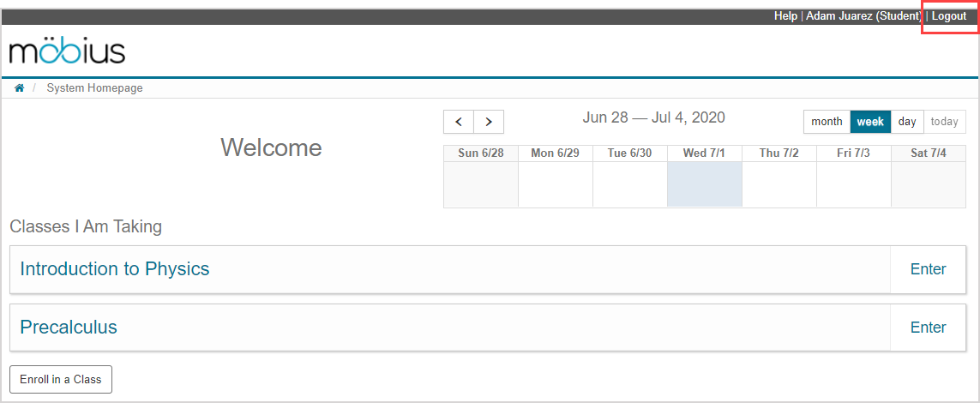Click System Homepage breadcrumb
Viewport: 980px width, 403px height.
(94, 88)
